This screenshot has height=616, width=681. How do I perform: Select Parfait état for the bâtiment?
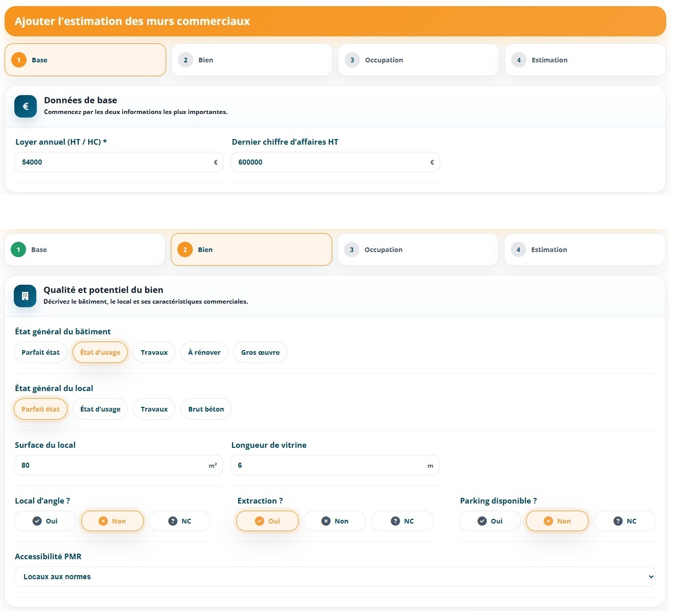[40, 352]
